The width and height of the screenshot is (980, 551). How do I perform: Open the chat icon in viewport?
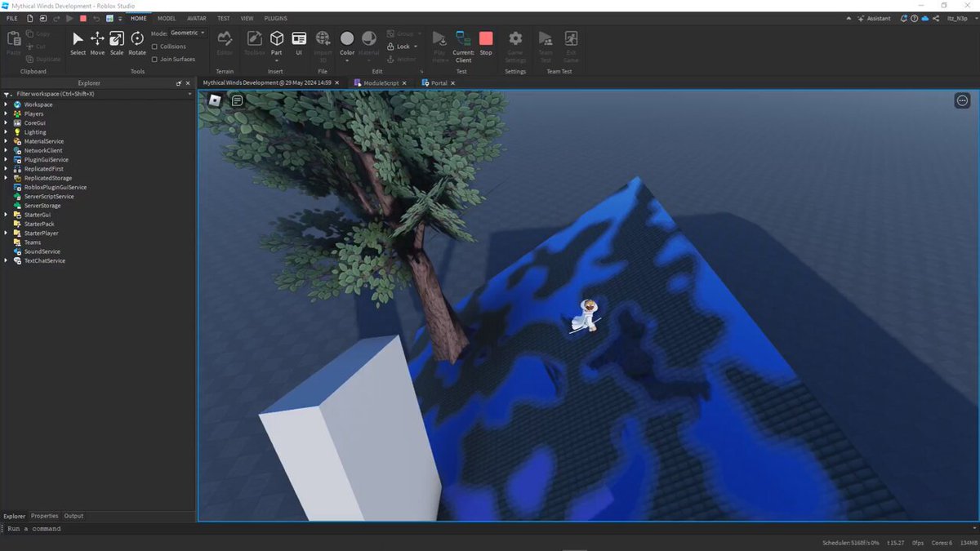[237, 100]
